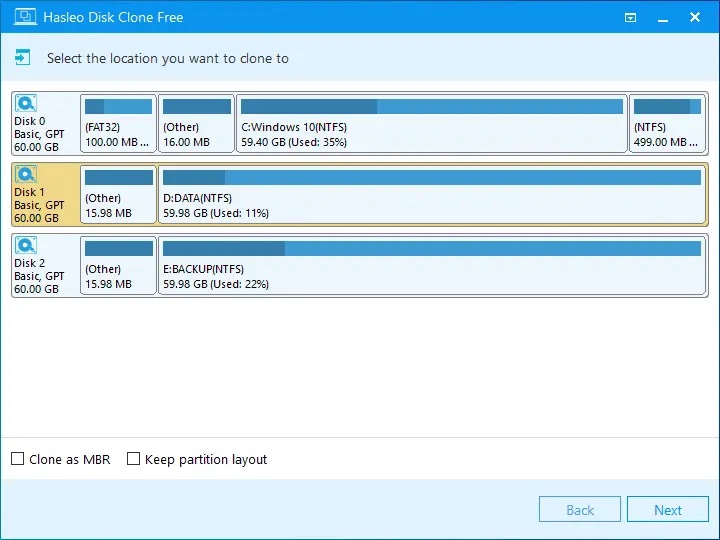
Task: Select the 16.00 MB Other partition on Disk 0
Action: [197, 123]
